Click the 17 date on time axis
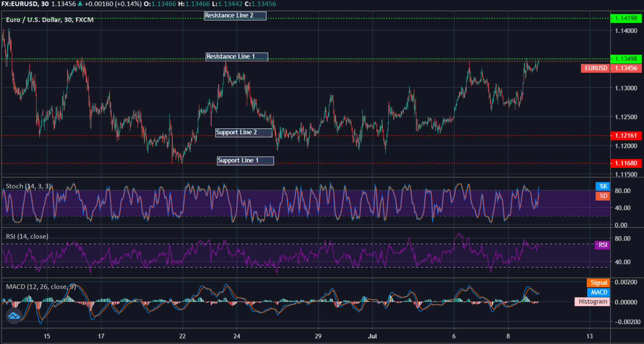This screenshot has height=344, width=644. click(x=101, y=336)
